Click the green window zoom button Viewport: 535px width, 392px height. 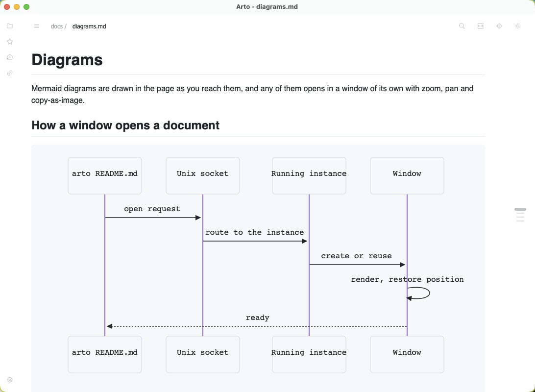click(26, 7)
